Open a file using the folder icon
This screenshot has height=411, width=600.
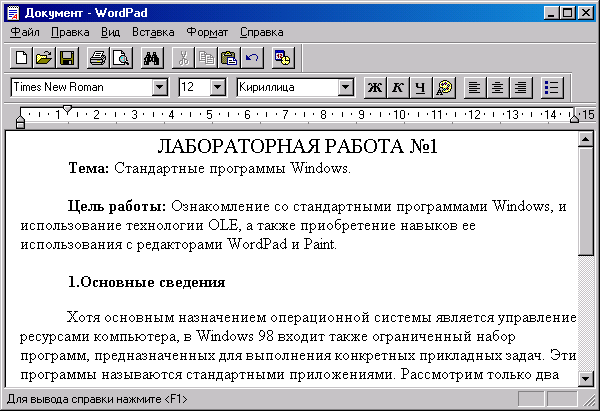(x=44, y=58)
